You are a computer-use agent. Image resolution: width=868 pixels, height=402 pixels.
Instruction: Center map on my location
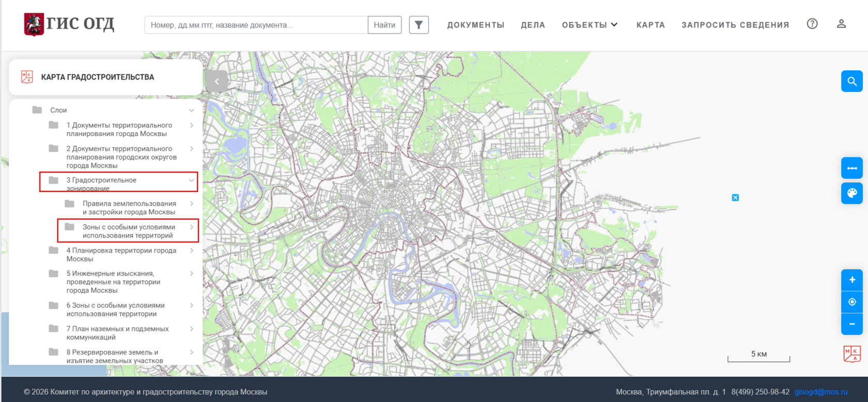coord(852,302)
